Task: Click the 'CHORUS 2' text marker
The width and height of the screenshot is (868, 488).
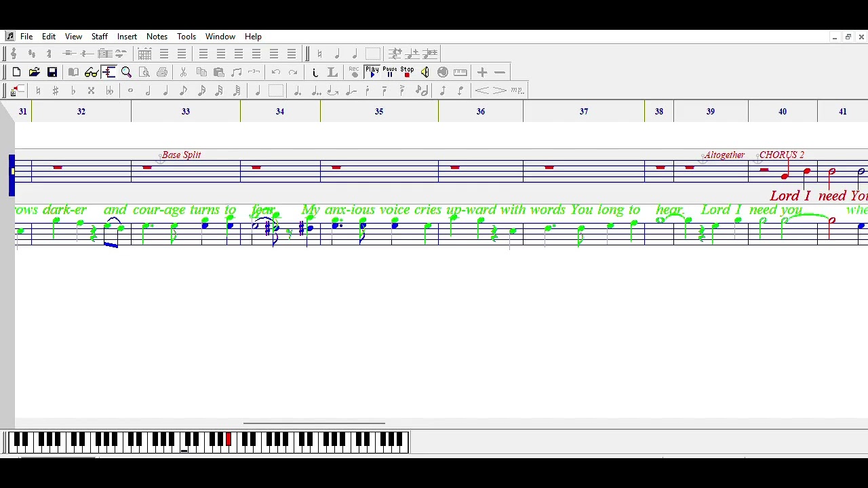Action: 782,155
